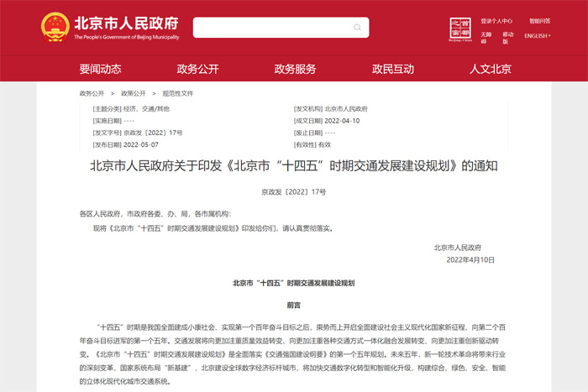This screenshot has width=588, height=392.
Task: Open the 政务服务 navigation menu
Action: point(295,69)
